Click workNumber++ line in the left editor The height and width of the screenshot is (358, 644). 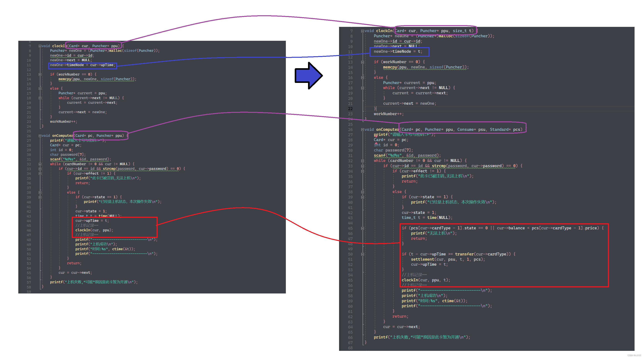(x=63, y=122)
